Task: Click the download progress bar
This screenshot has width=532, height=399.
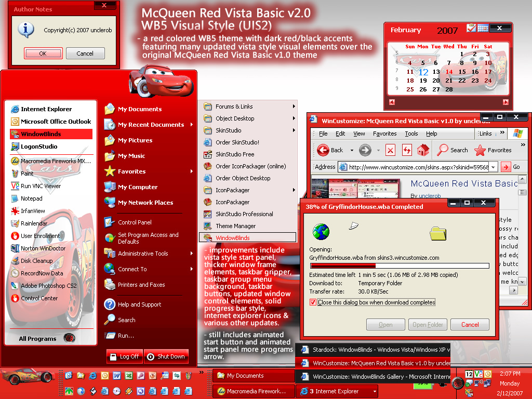Action: 400,265
